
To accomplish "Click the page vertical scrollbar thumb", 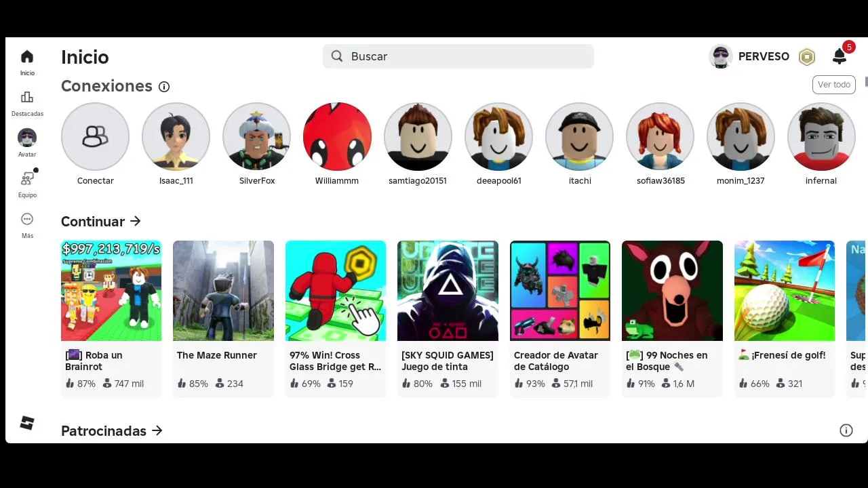I will point(866,83).
